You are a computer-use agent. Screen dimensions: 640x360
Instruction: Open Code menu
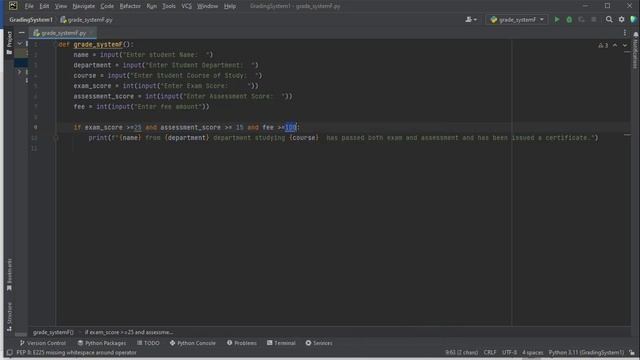[107, 6]
